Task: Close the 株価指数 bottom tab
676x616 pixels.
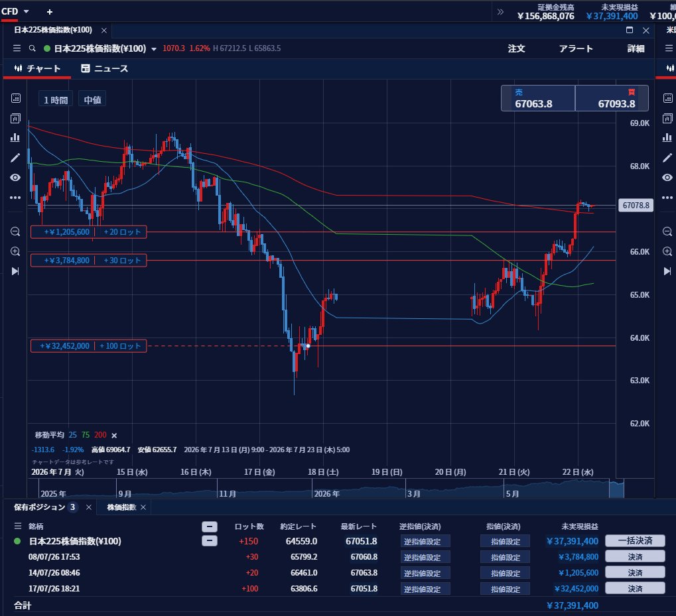Action: click(x=143, y=507)
